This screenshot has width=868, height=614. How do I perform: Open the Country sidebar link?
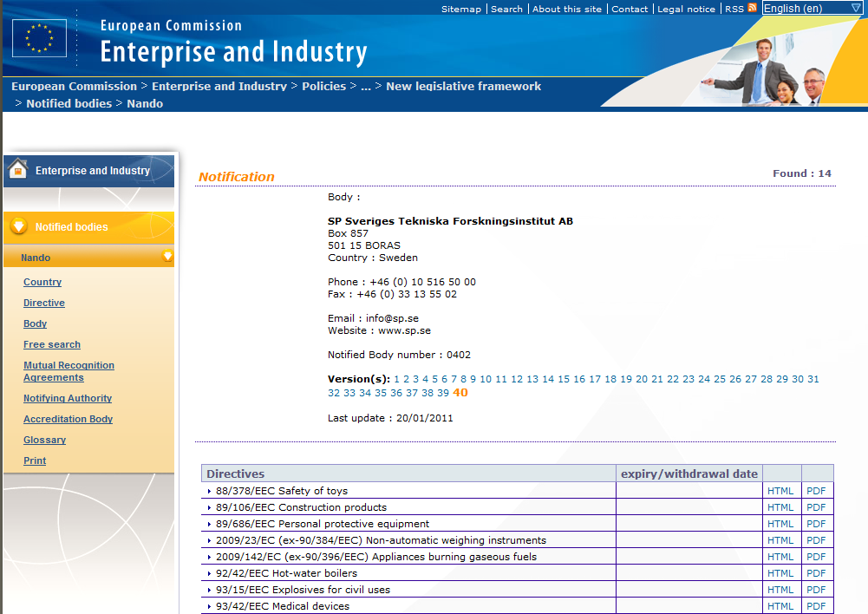pyautogui.click(x=42, y=282)
